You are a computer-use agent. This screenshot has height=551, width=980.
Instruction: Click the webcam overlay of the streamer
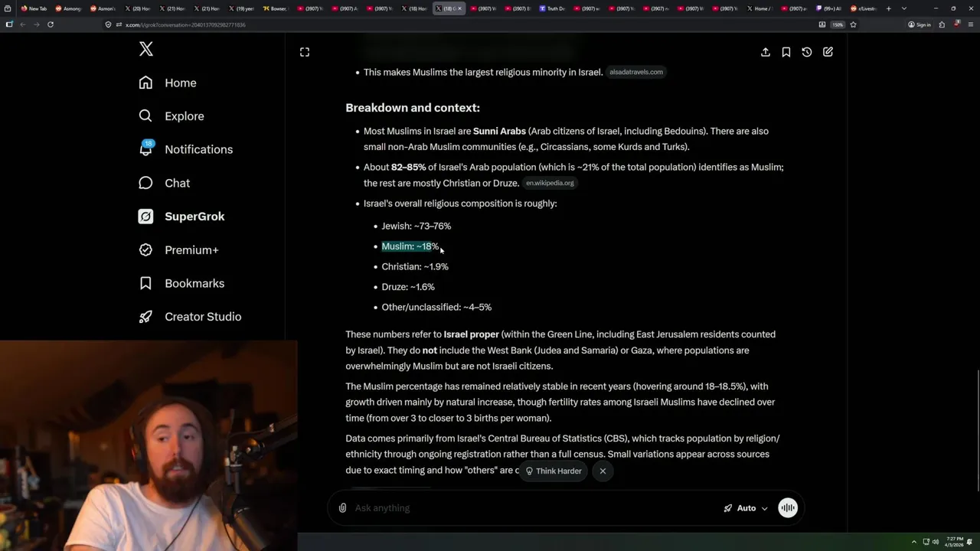click(149, 446)
